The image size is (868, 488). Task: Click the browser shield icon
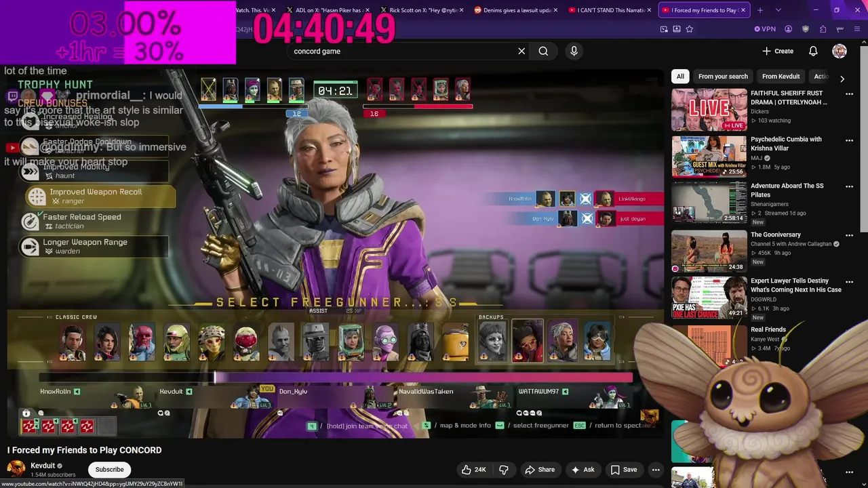[806, 29]
